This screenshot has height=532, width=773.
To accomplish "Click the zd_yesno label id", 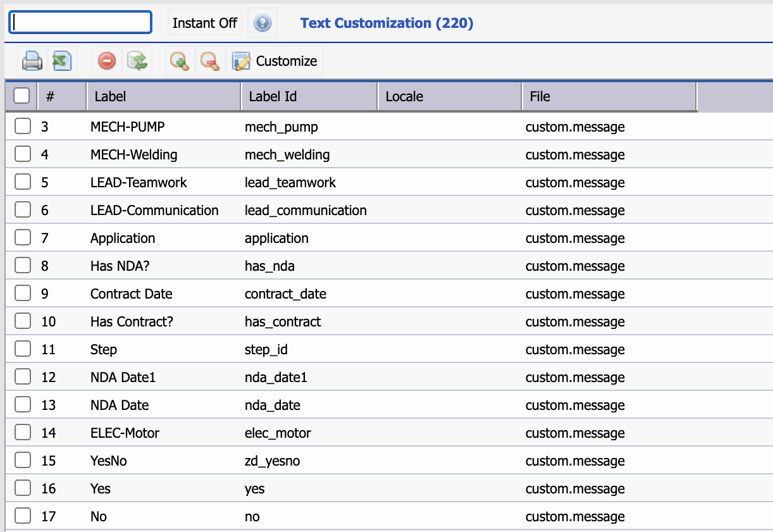I will 273,461.
